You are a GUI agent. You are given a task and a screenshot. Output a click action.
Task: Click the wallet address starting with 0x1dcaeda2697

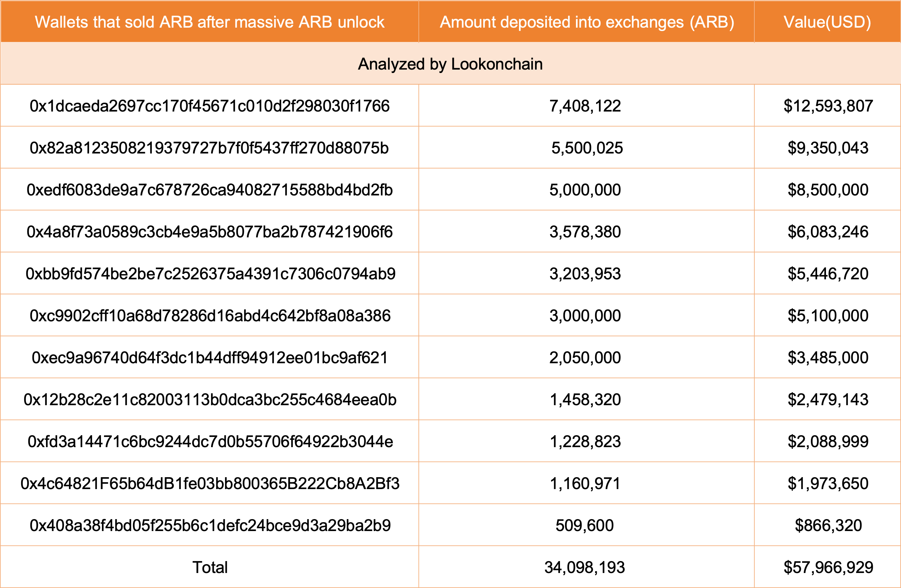pyautogui.click(x=209, y=106)
